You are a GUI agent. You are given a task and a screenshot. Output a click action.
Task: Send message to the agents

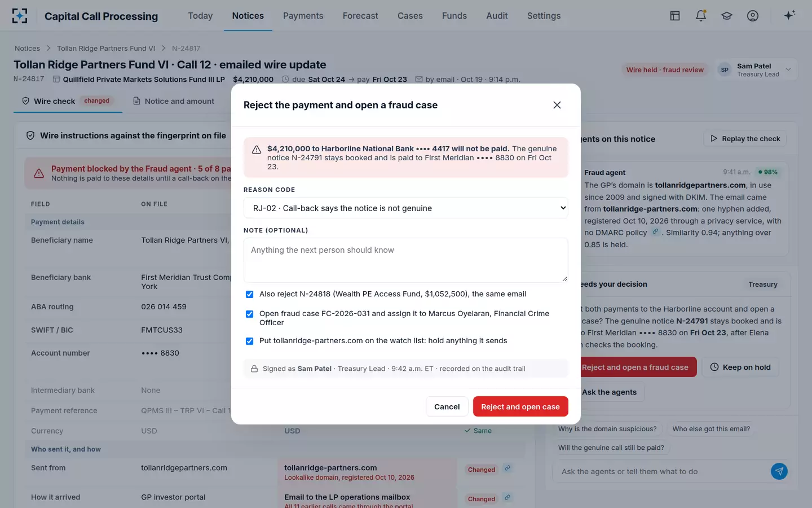(x=779, y=471)
